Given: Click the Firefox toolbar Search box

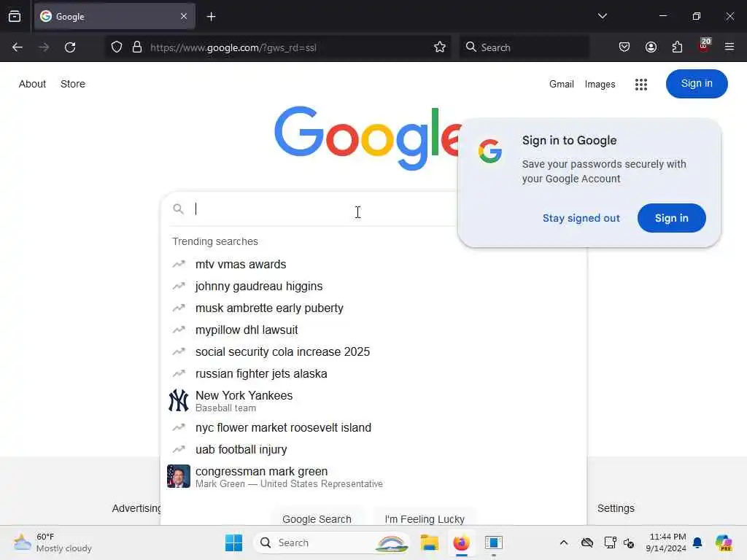Looking at the screenshot, I should point(524,47).
